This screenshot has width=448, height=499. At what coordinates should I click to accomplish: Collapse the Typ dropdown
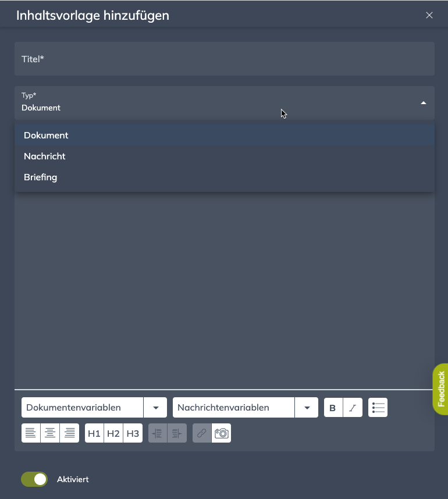(423, 103)
